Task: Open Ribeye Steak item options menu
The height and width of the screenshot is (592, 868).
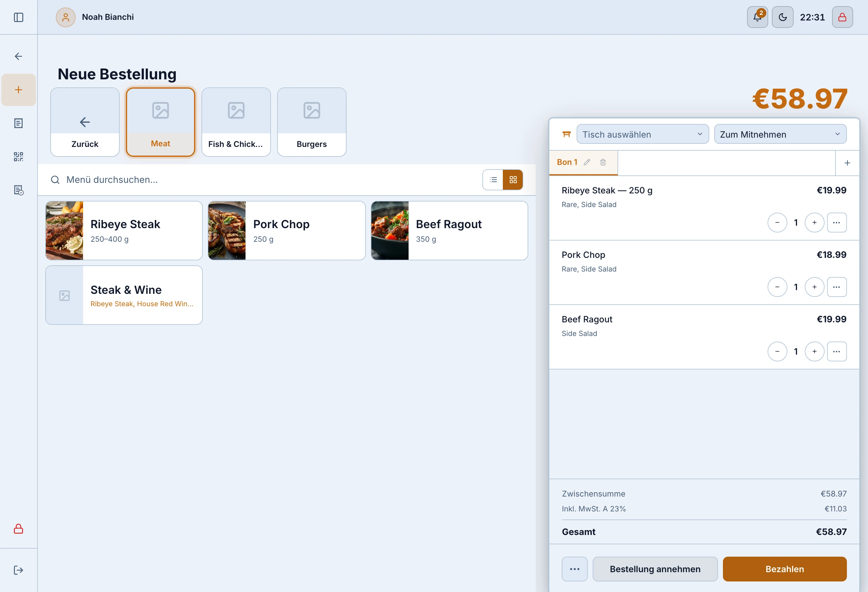Action: [836, 223]
